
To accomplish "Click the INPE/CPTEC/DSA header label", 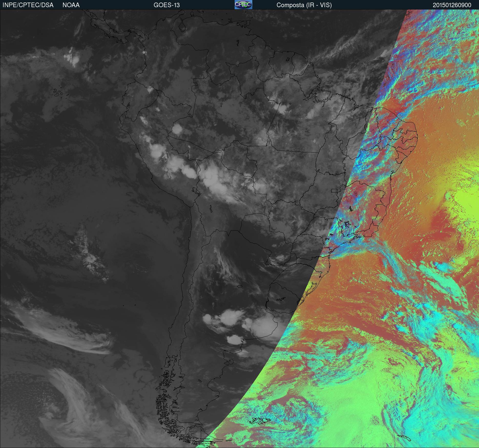I will pos(28,5).
